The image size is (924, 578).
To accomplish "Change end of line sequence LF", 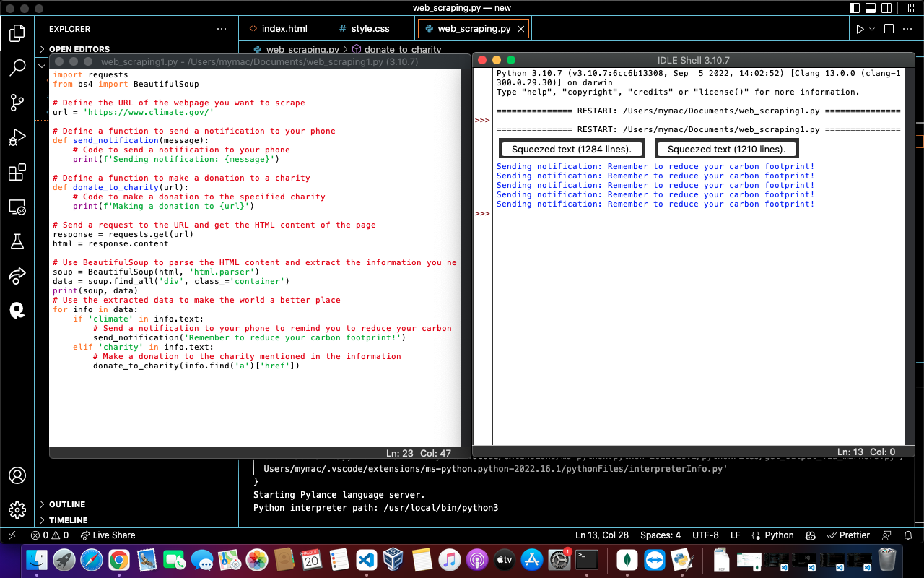I will click(735, 535).
